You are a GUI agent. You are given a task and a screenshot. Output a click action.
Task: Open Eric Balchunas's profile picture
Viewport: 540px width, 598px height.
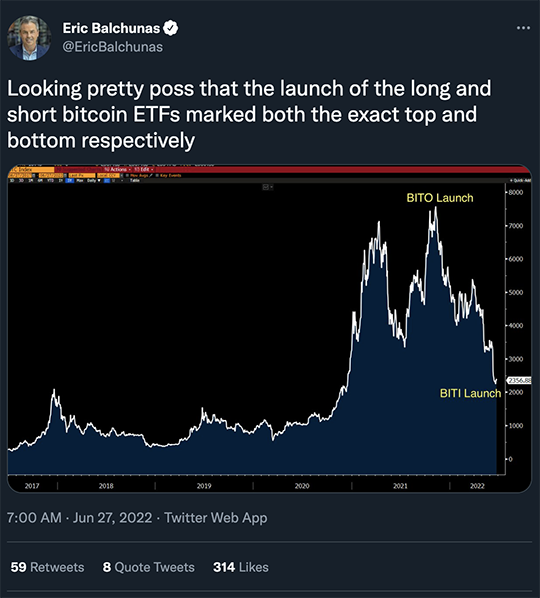coord(29,38)
